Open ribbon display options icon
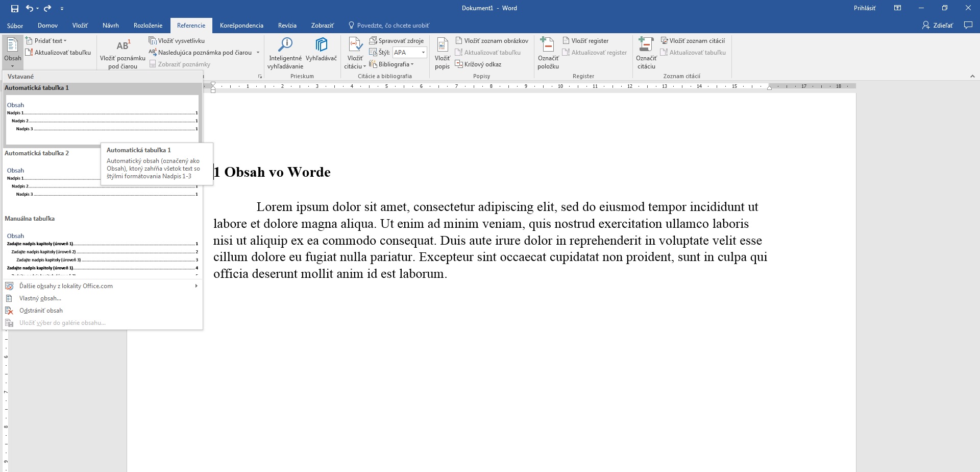Image resolution: width=980 pixels, height=472 pixels. [x=897, y=8]
